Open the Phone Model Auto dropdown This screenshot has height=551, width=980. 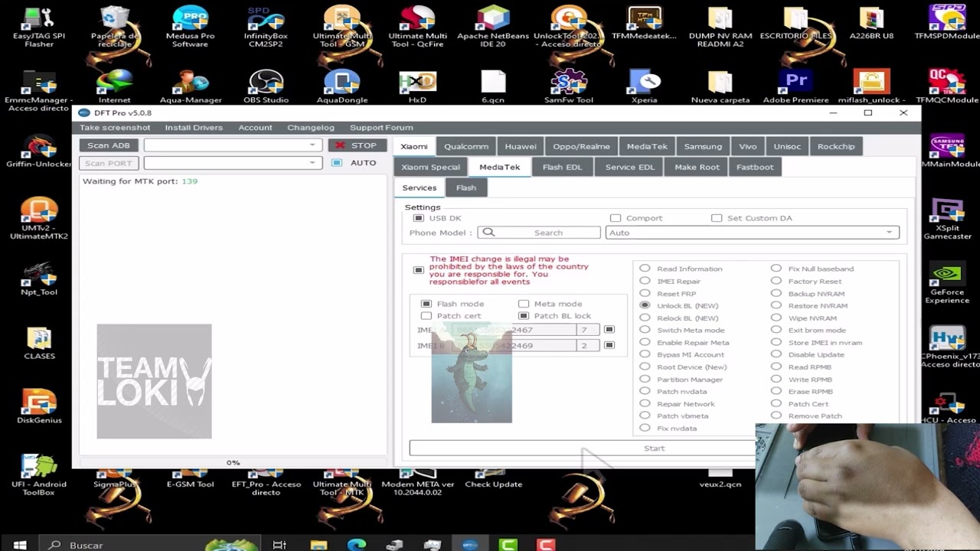[x=753, y=233]
